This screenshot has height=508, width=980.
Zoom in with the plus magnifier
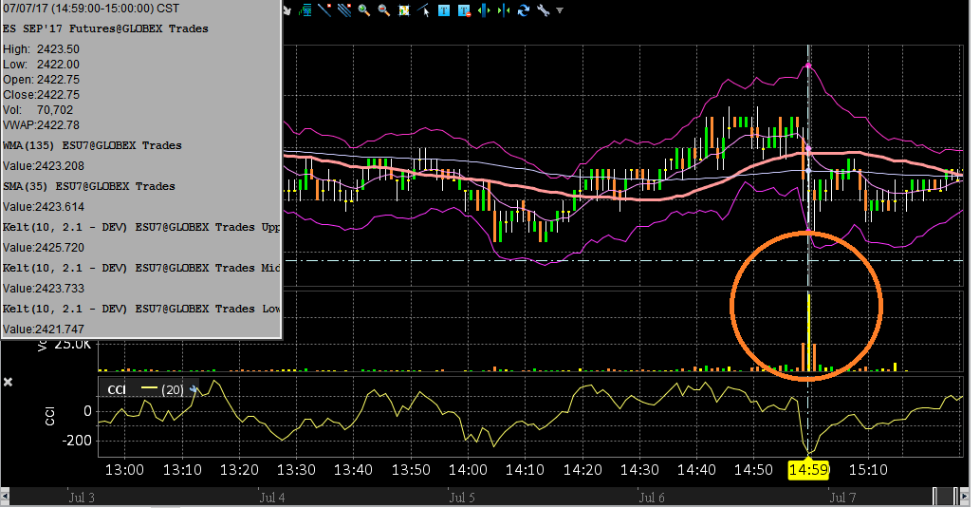coord(364,10)
